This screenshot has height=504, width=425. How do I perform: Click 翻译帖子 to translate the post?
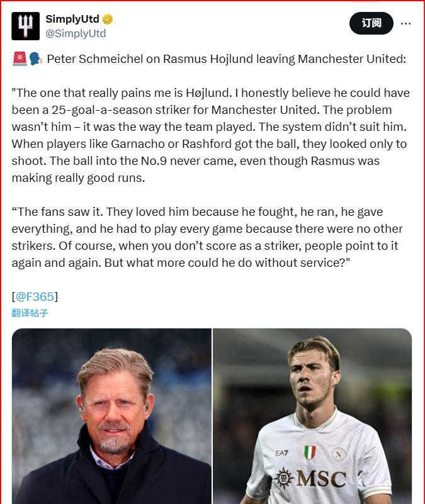(x=30, y=313)
